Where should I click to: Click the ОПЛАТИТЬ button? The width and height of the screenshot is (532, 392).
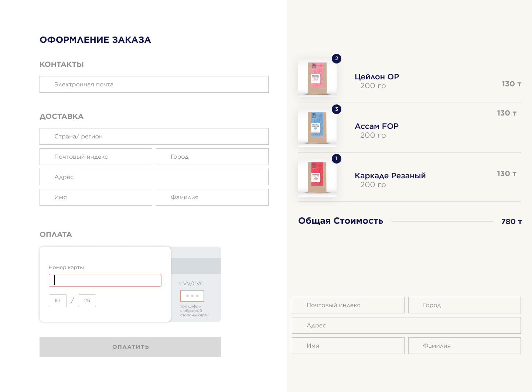click(130, 347)
